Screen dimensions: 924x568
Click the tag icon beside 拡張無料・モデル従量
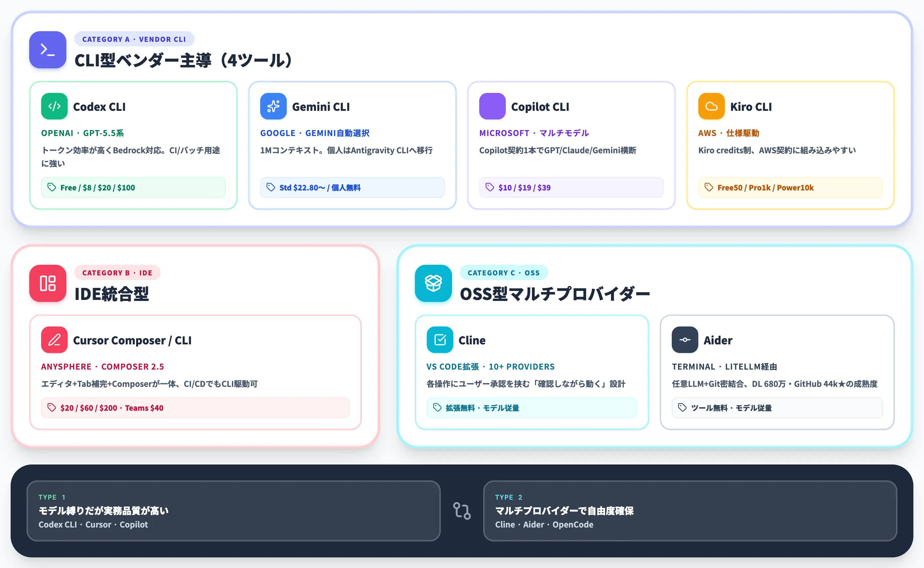(437, 408)
